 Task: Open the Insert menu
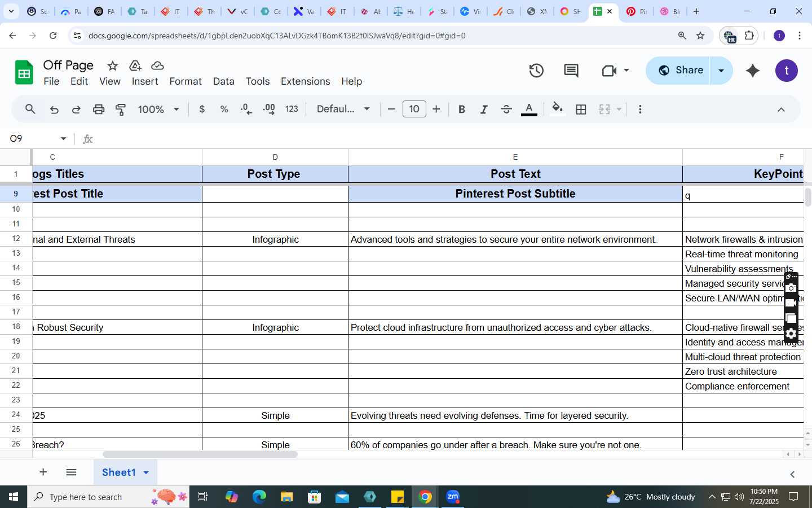click(x=145, y=81)
